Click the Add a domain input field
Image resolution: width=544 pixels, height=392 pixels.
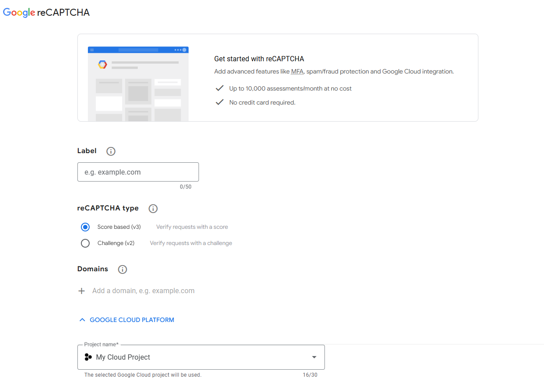point(143,291)
